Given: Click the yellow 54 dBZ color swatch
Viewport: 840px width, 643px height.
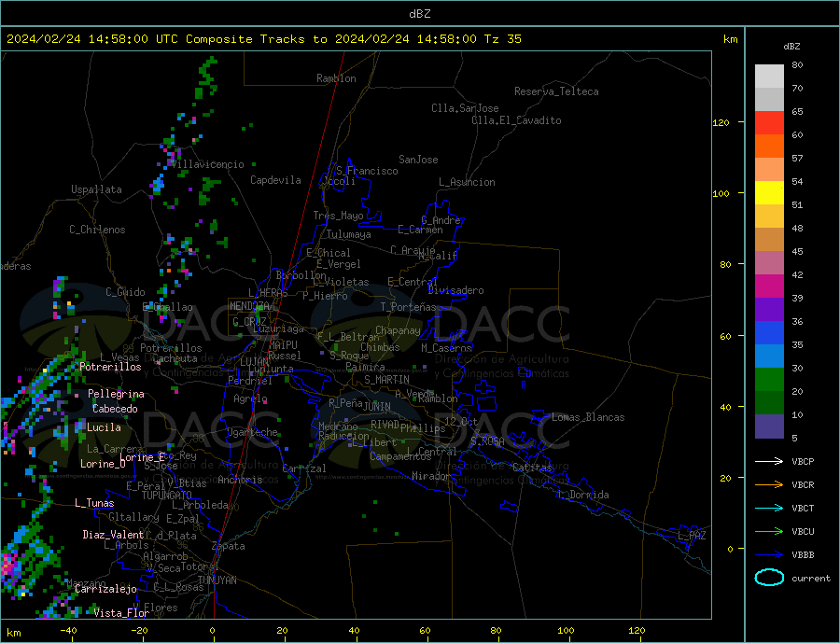Looking at the screenshot, I should click(769, 193).
